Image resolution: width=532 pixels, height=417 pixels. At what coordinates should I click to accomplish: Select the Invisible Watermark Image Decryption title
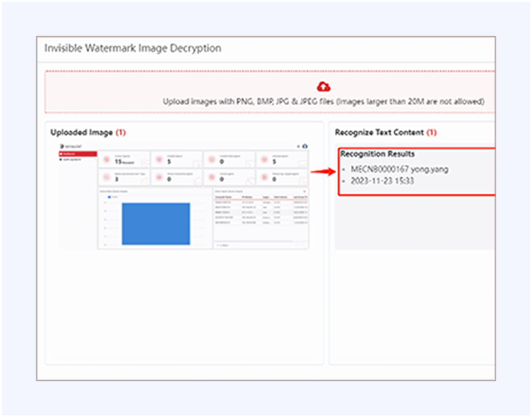[133, 48]
